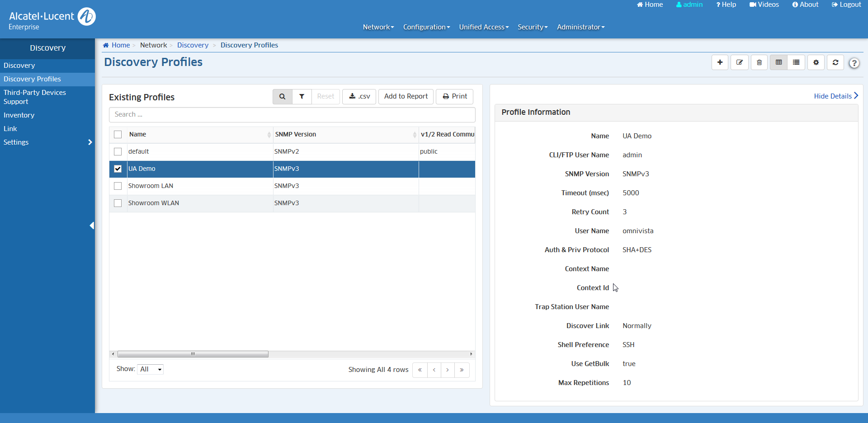The height and width of the screenshot is (423, 868).
Task: Click the trash icon to delete the profile
Action: click(x=759, y=62)
